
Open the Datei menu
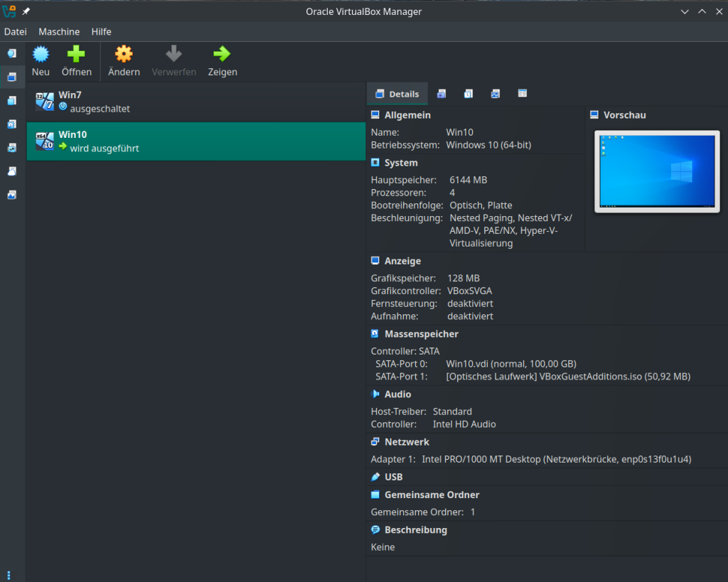coord(16,31)
